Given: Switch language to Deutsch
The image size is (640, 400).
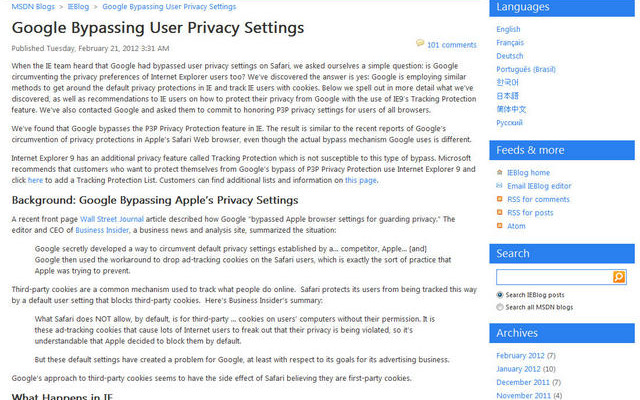Looking at the screenshot, I should point(509,56).
